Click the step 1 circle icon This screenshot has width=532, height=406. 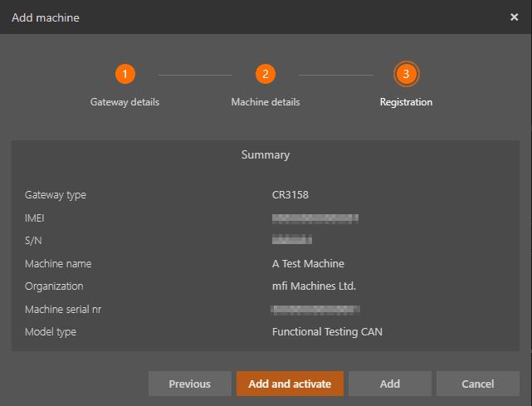(124, 74)
